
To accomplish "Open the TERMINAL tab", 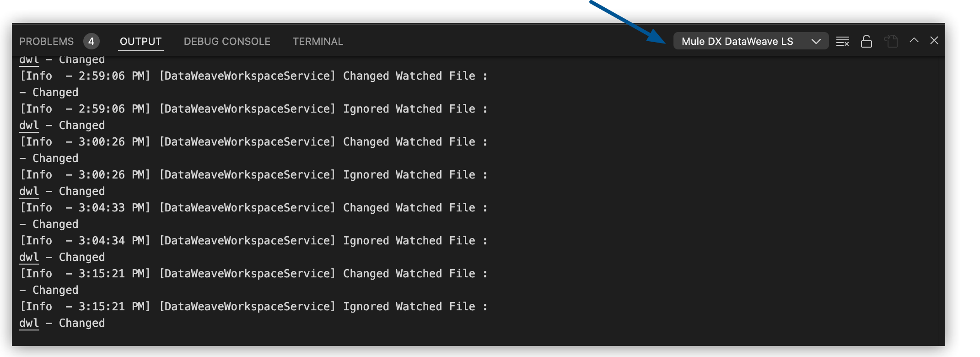I will pos(318,41).
